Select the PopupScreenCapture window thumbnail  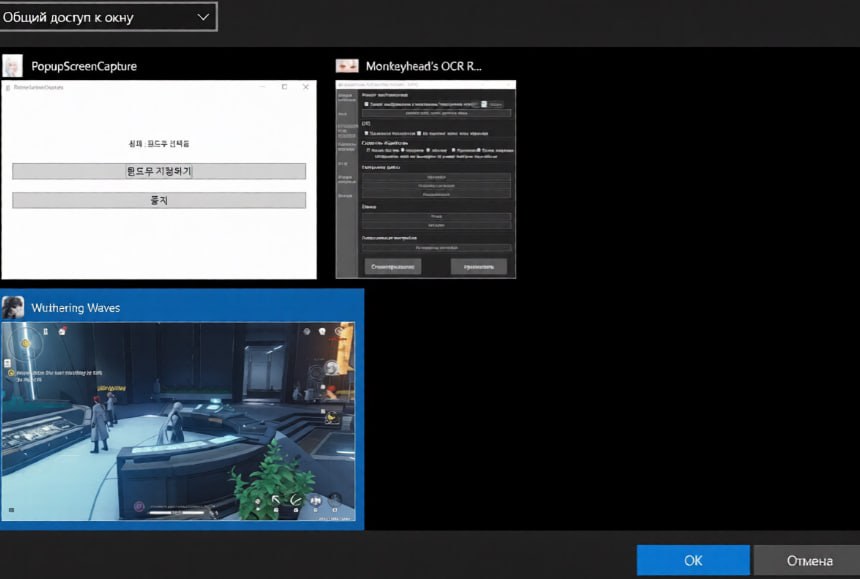pos(159,180)
